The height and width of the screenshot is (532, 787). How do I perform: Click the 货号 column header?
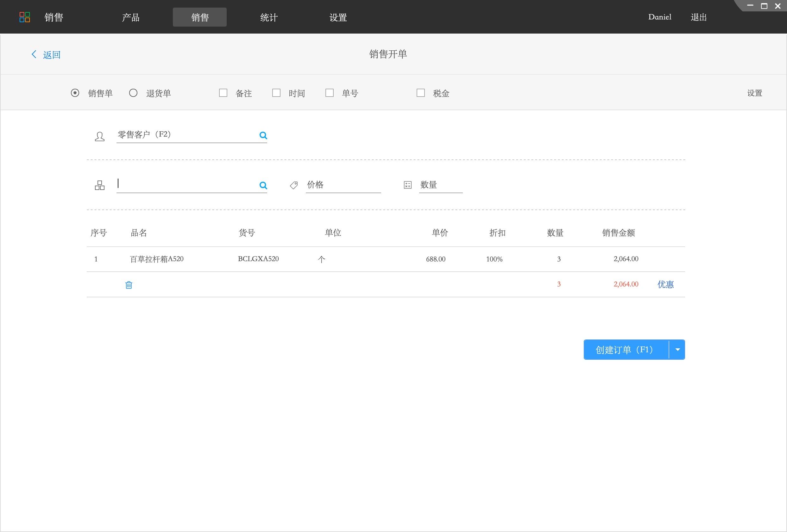[x=247, y=233]
